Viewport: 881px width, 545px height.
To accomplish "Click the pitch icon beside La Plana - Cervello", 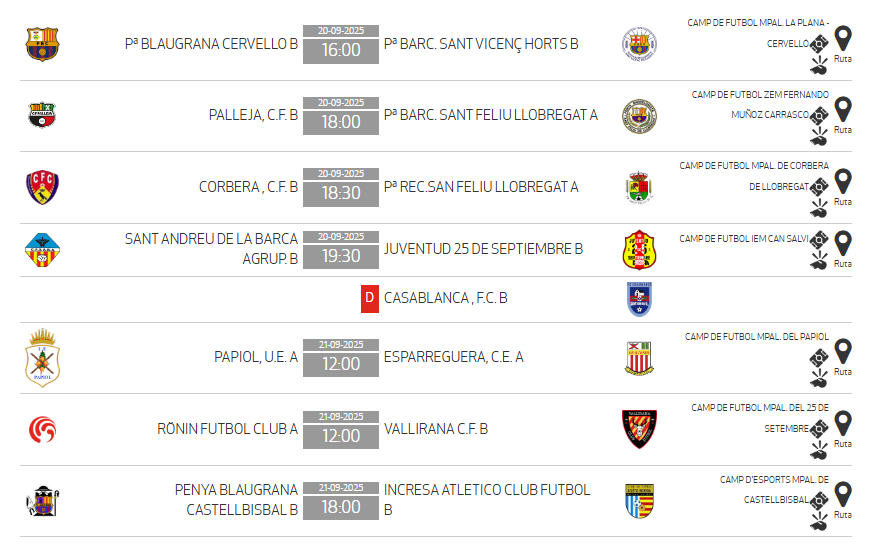I will [819, 44].
